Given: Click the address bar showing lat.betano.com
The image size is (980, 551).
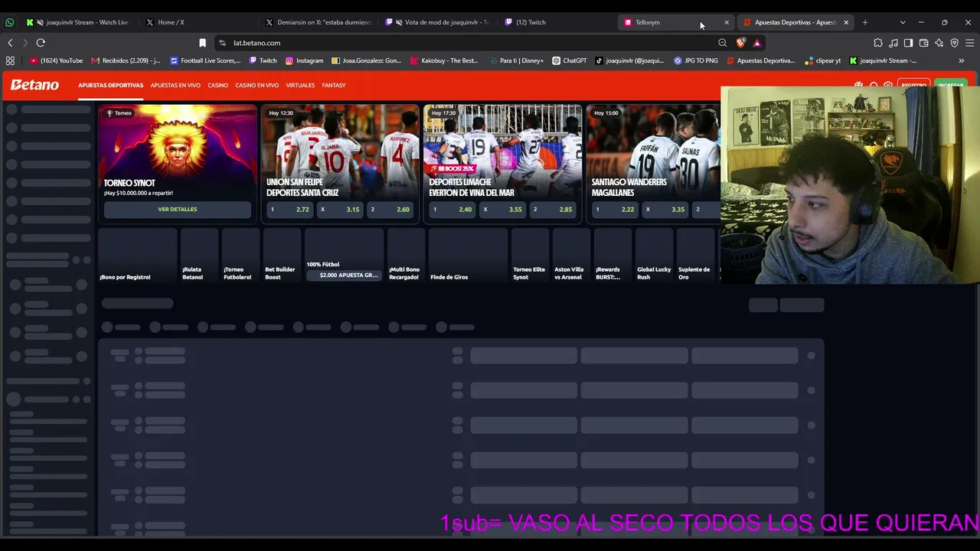Looking at the screenshot, I should 467,43.
